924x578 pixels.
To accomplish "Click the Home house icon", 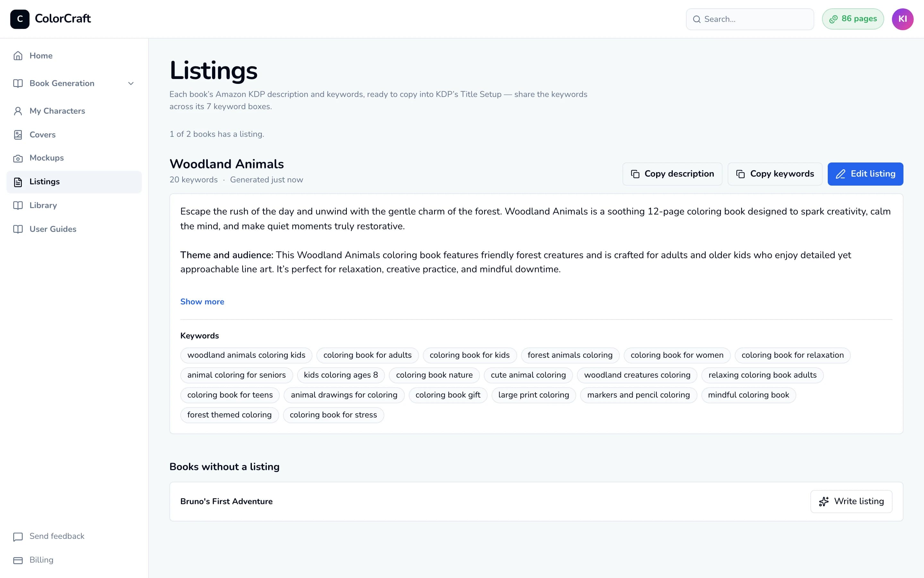I will coord(18,56).
